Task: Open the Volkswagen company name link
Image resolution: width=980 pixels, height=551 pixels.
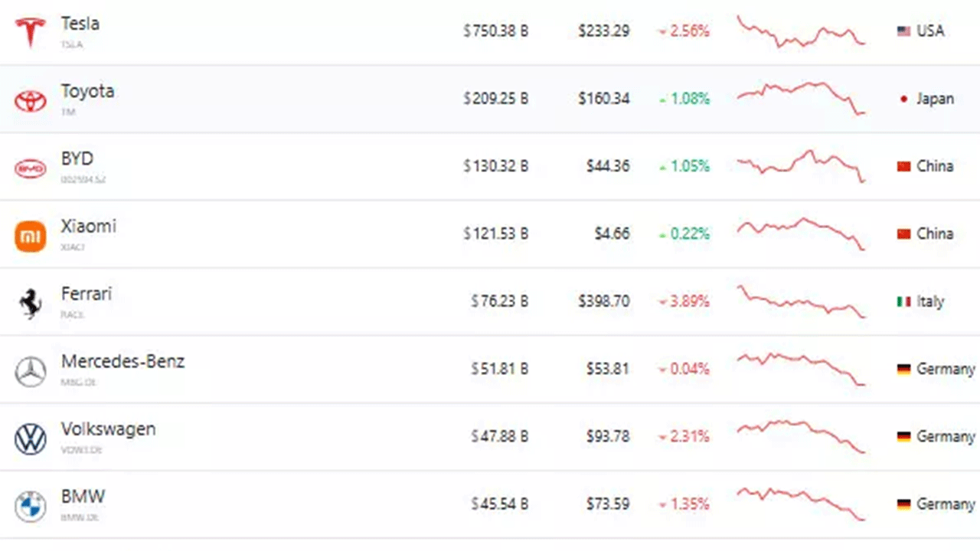Action: (108, 429)
